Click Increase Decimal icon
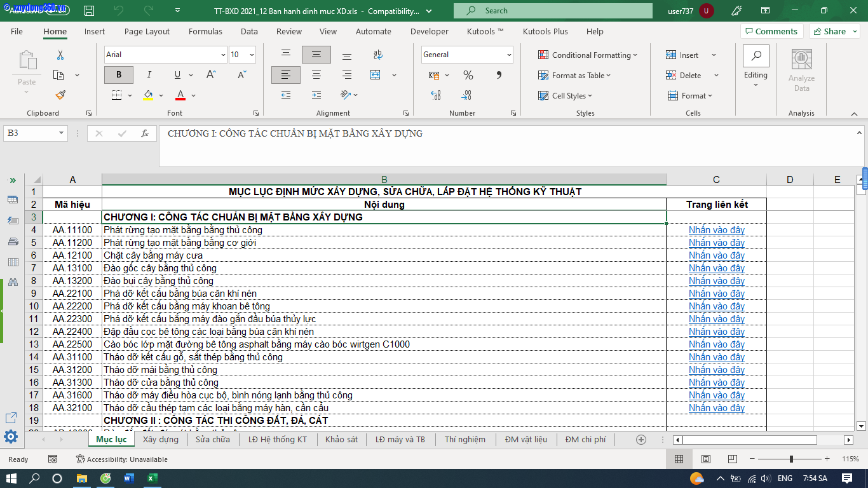Screen dimensions: 868x488 coord(436,95)
